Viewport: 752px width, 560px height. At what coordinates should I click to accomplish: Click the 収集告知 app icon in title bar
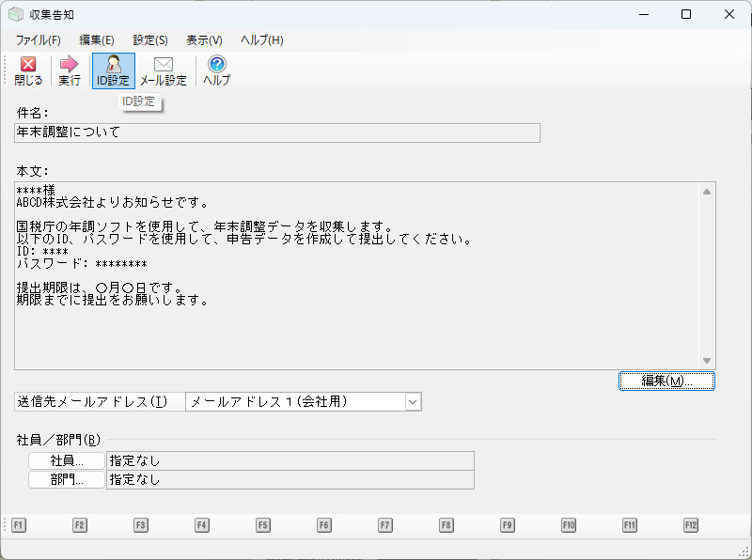pos(16,15)
